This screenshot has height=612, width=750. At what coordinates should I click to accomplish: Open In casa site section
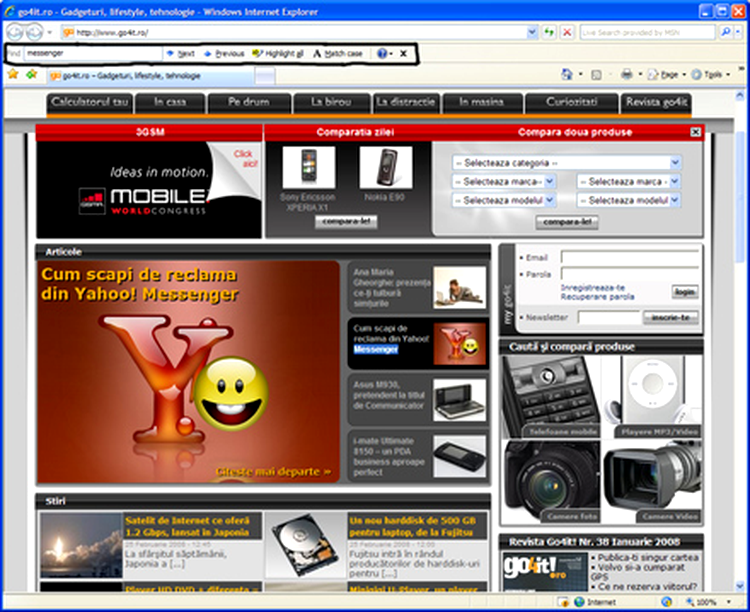click(170, 102)
